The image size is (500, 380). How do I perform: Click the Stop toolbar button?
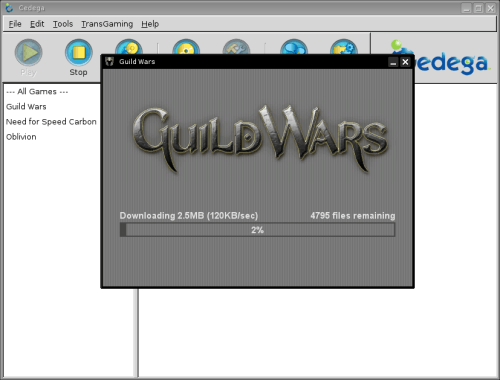(x=79, y=57)
